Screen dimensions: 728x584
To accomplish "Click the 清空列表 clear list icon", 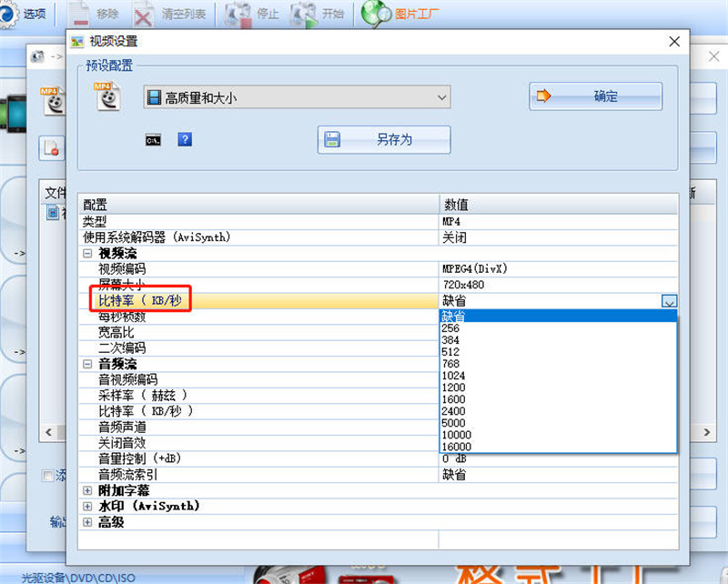I will click(144, 14).
